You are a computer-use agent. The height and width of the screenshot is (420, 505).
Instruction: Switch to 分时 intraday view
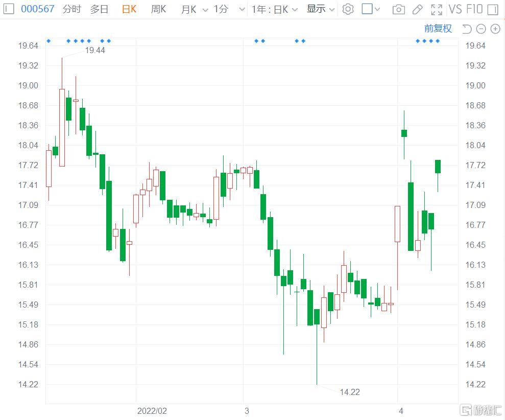[x=72, y=9]
